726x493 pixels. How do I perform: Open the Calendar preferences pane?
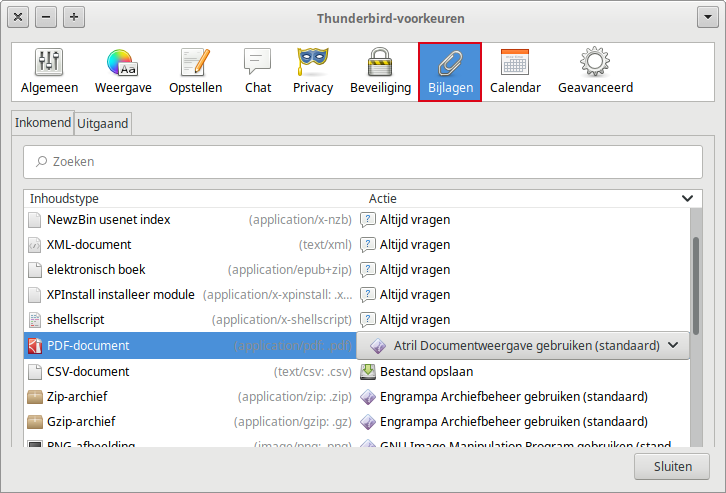pyautogui.click(x=515, y=72)
